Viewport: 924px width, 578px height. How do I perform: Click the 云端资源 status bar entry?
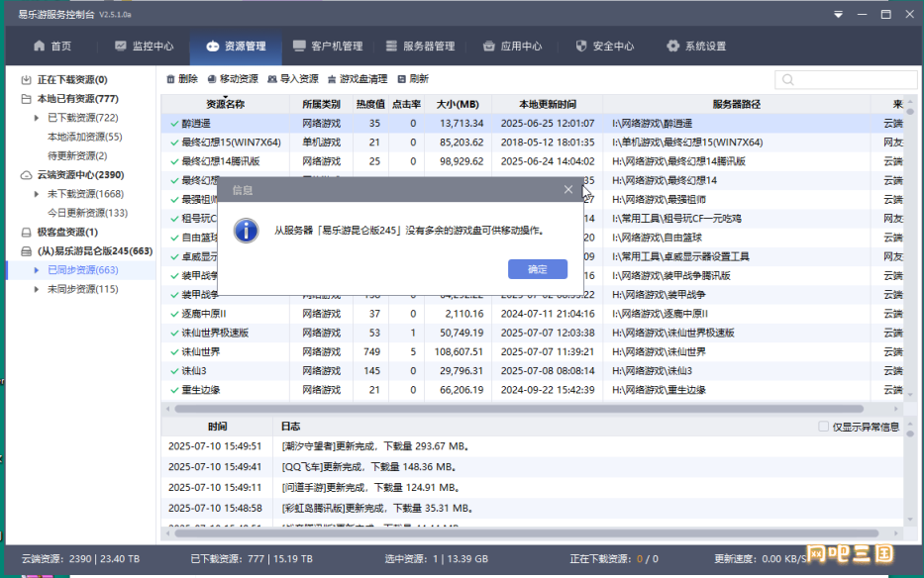(x=81, y=558)
